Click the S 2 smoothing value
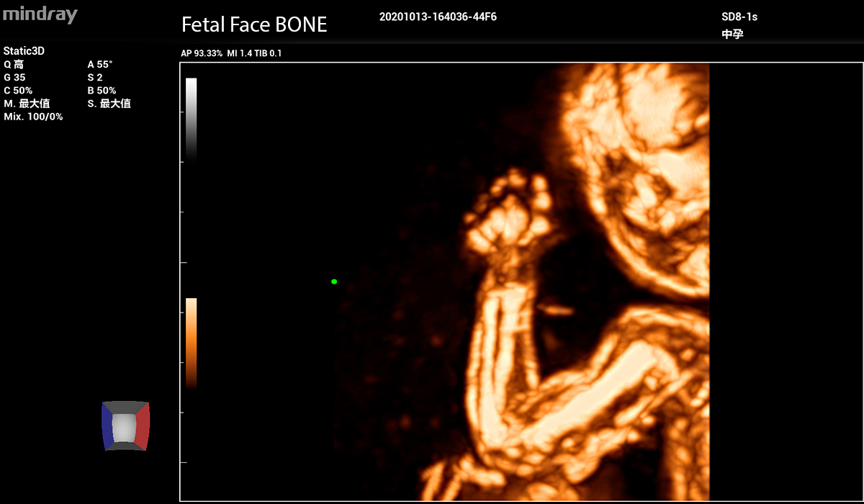 click(x=95, y=78)
